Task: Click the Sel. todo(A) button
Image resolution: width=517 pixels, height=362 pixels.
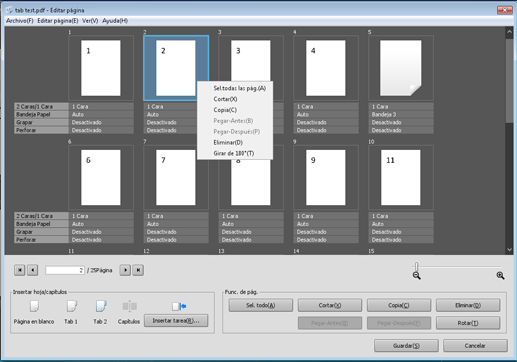Action: [261, 305]
